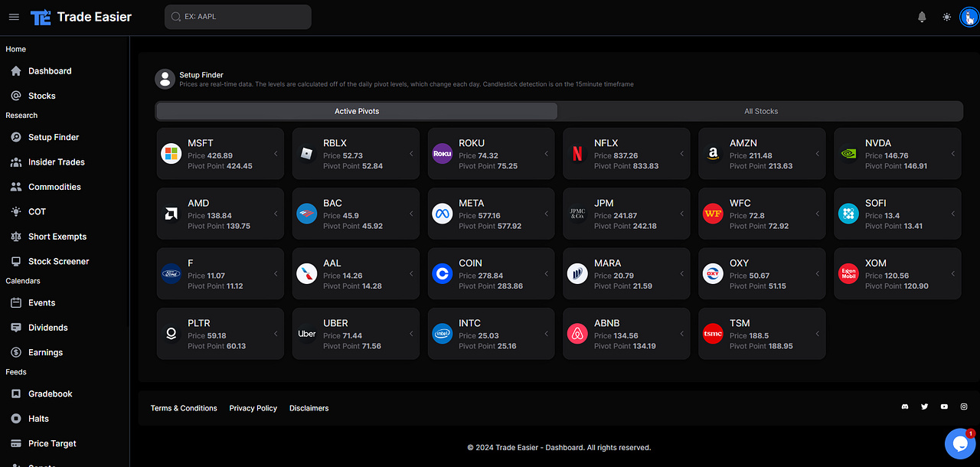This screenshot has height=467, width=980.
Task: Click the Tesla-style TSMC logo on TSM card
Action: pos(713,334)
